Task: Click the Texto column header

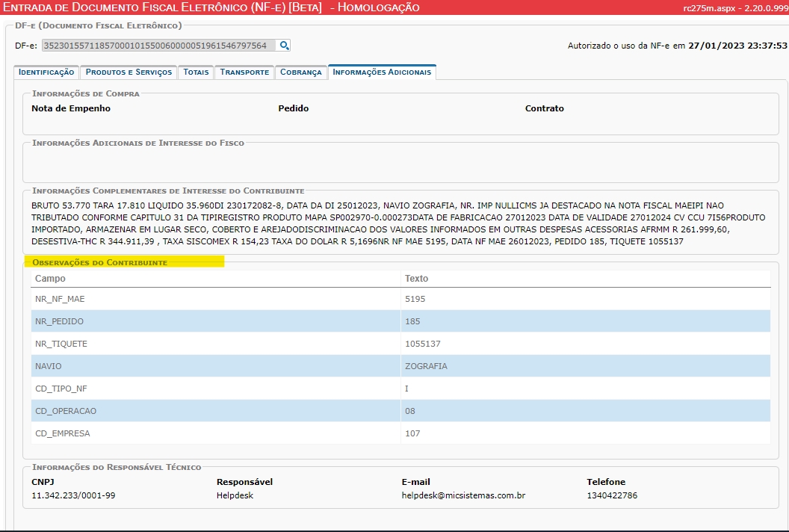Action: coord(586,279)
